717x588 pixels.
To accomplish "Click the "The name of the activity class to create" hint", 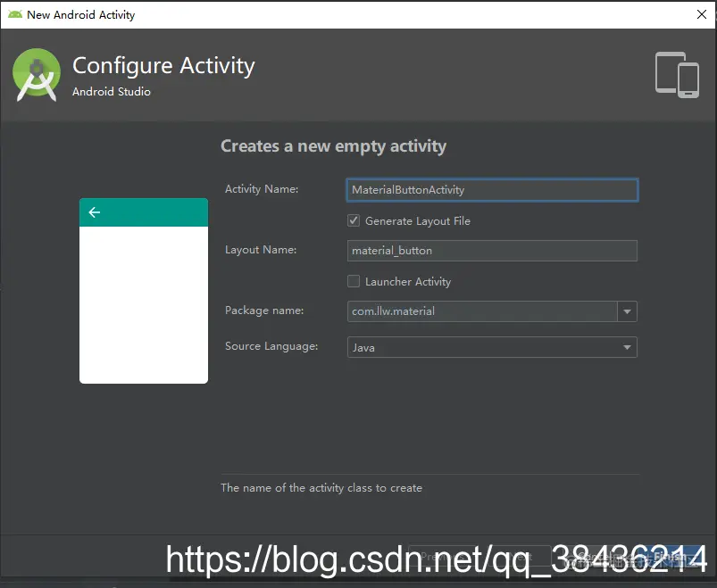I will (x=321, y=488).
